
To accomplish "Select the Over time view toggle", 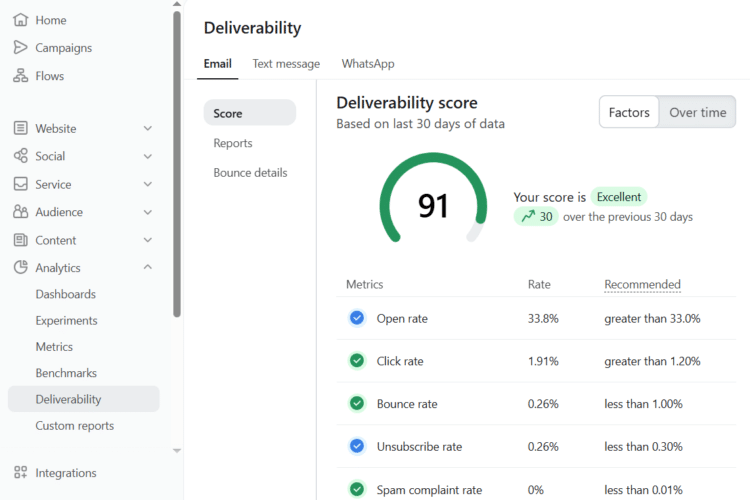I will (x=697, y=112).
